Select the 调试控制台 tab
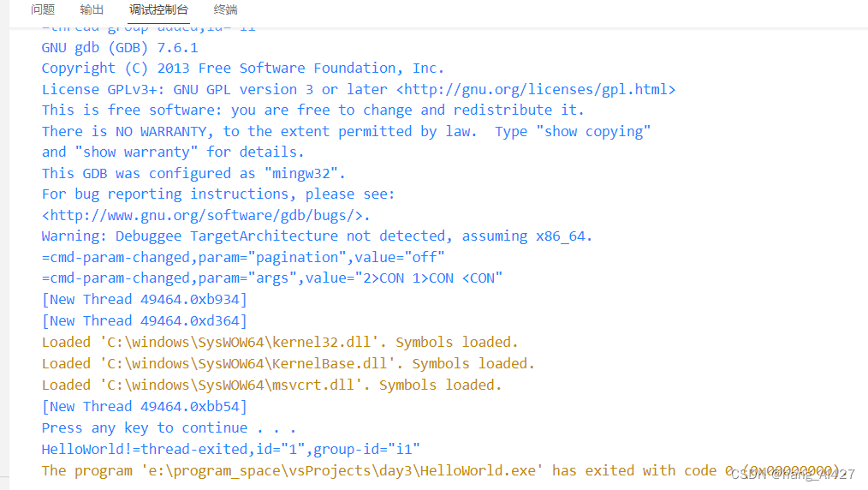Image resolution: width=868 pixels, height=490 pixels. coord(158,9)
